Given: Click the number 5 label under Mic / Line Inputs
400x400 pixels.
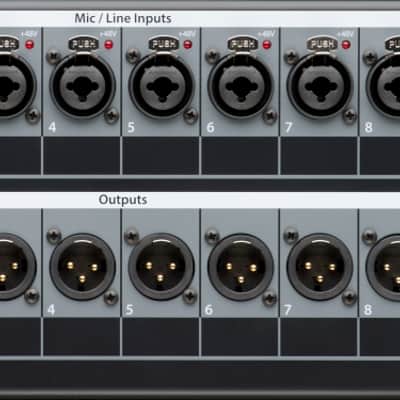Looking at the screenshot, I should [x=131, y=127].
